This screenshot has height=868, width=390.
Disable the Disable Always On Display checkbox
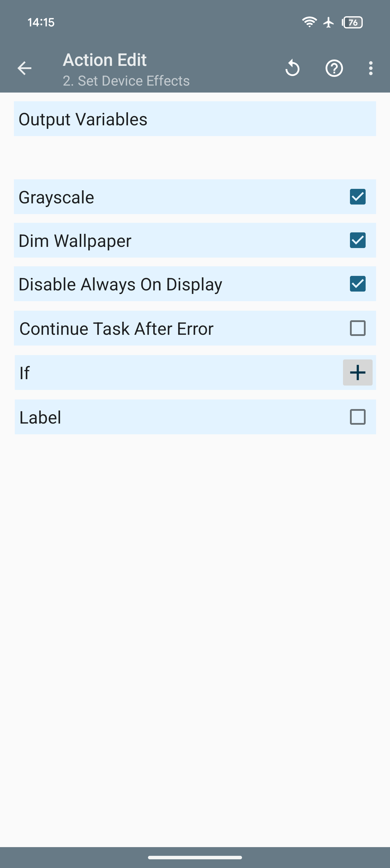pyautogui.click(x=357, y=284)
